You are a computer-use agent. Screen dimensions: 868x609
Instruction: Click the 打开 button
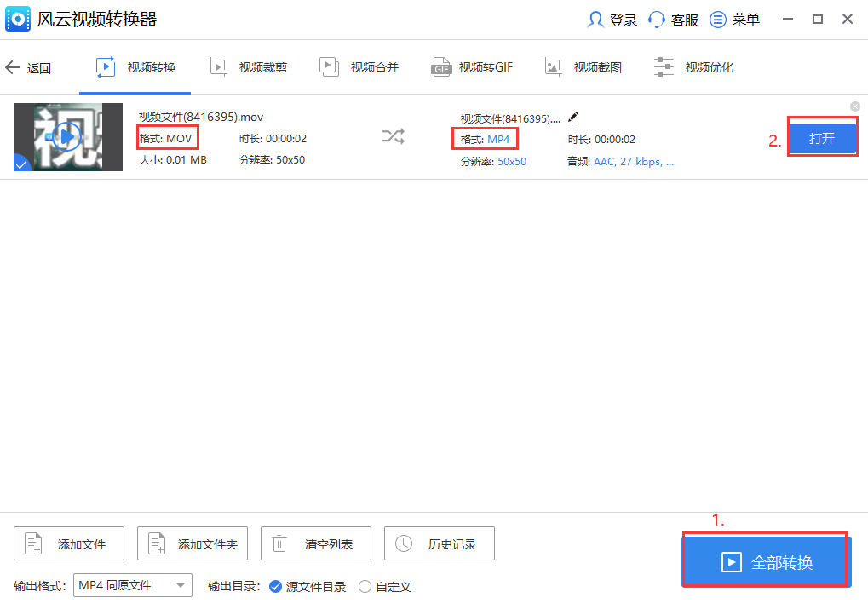pyautogui.click(x=822, y=138)
